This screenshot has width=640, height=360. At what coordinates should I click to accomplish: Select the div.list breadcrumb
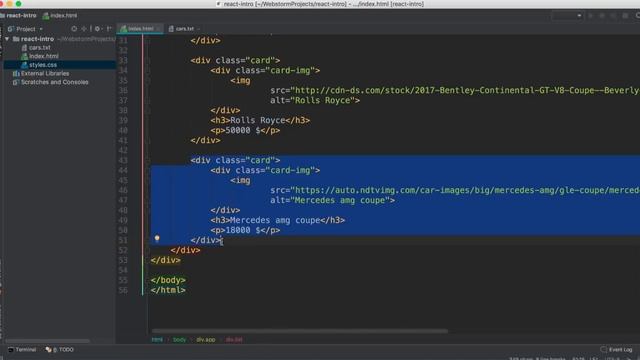(234, 340)
